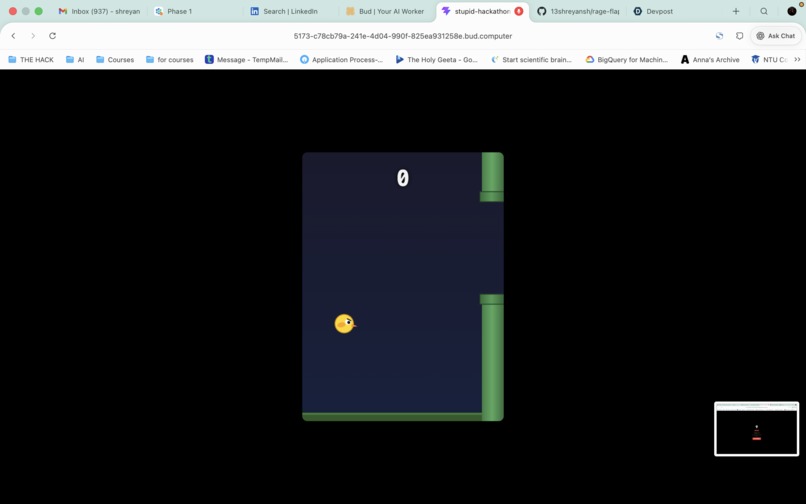Screen dimensions: 806x504
Task: Open the for courses bookmarks folder
Action: (170, 60)
